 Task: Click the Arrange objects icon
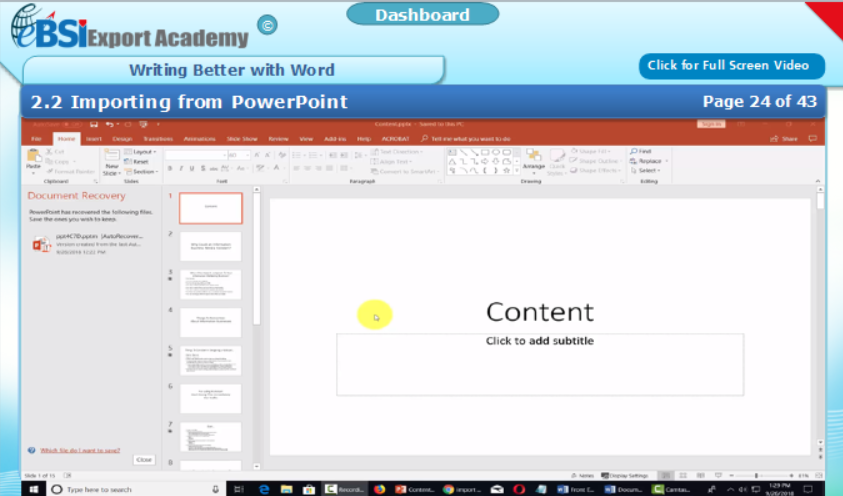533,157
